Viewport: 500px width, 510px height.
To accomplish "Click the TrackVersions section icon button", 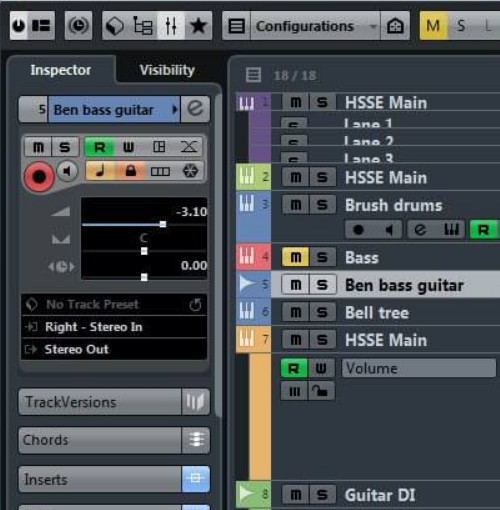I will (x=196, y=402).
